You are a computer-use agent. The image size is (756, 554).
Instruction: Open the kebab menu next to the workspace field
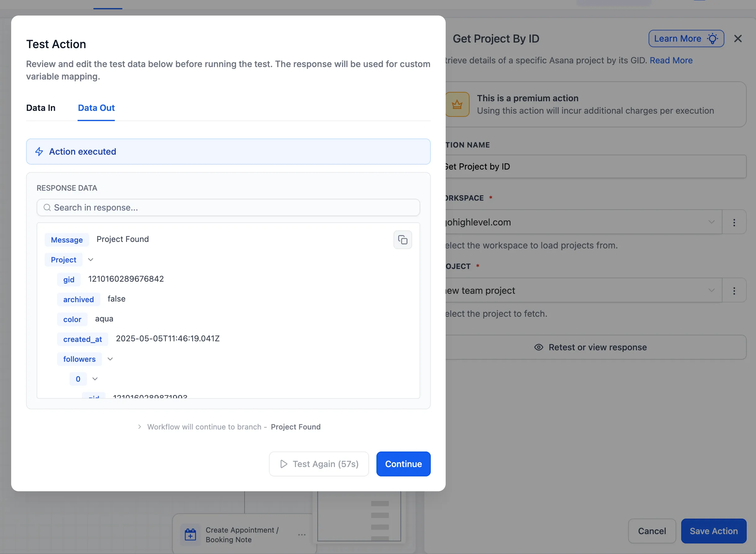734,222
